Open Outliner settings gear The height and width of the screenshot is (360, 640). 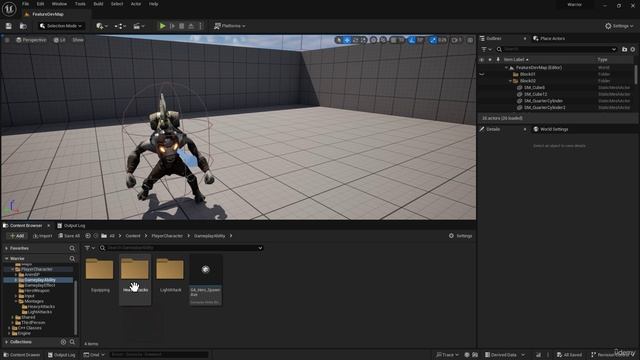pyautogui.click(x=633, y=49)
